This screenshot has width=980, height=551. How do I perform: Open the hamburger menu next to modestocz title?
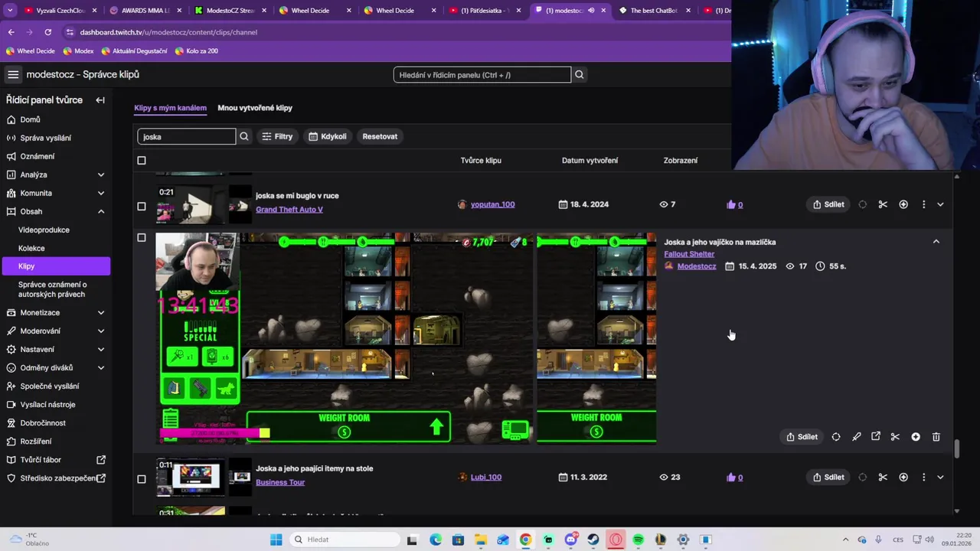coord(13,74)
